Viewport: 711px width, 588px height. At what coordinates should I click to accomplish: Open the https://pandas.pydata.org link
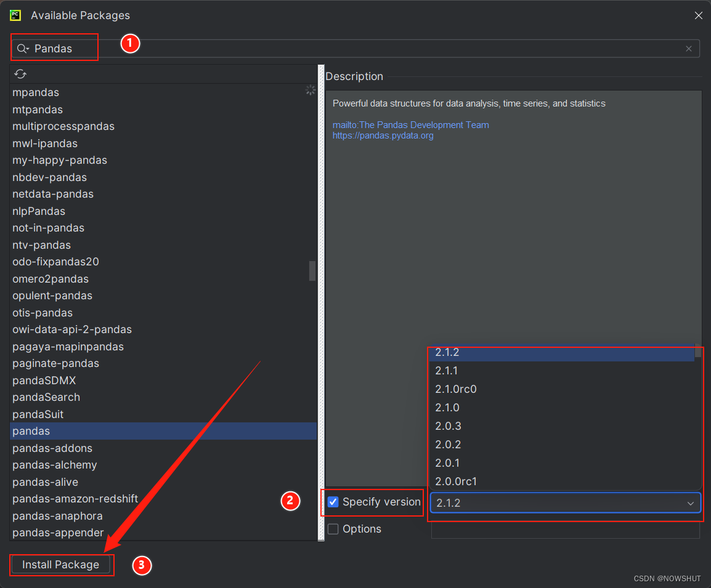click(x=383, y=135)
